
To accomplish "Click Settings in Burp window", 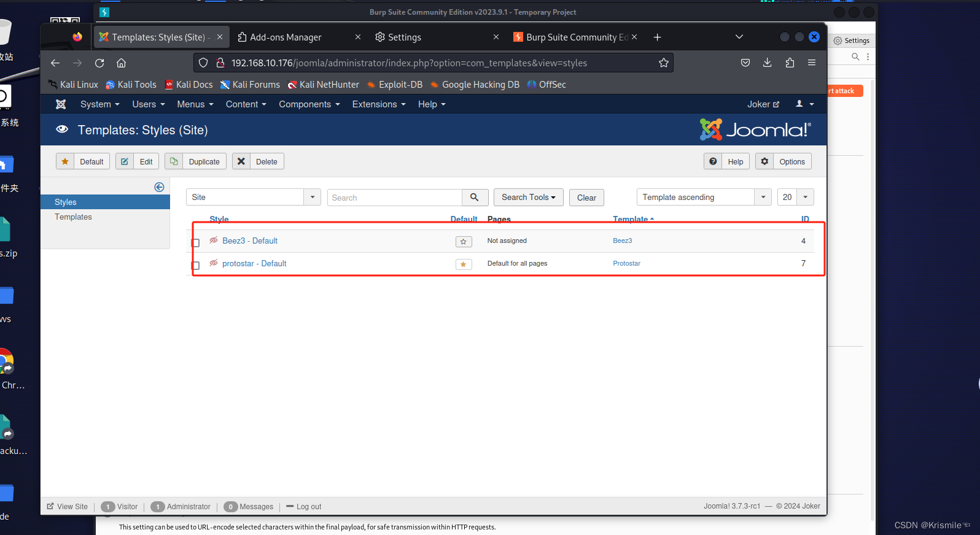I will [852, 40].
